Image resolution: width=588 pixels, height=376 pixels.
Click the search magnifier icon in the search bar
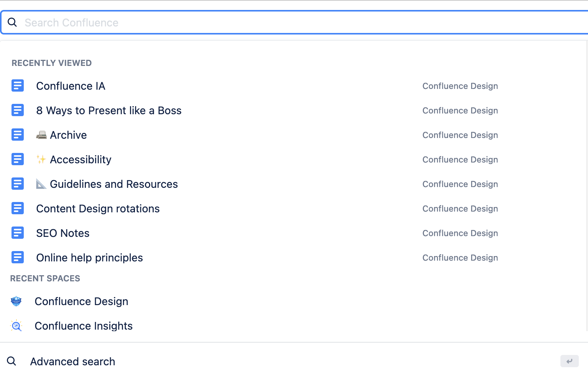tap(12, 22)
